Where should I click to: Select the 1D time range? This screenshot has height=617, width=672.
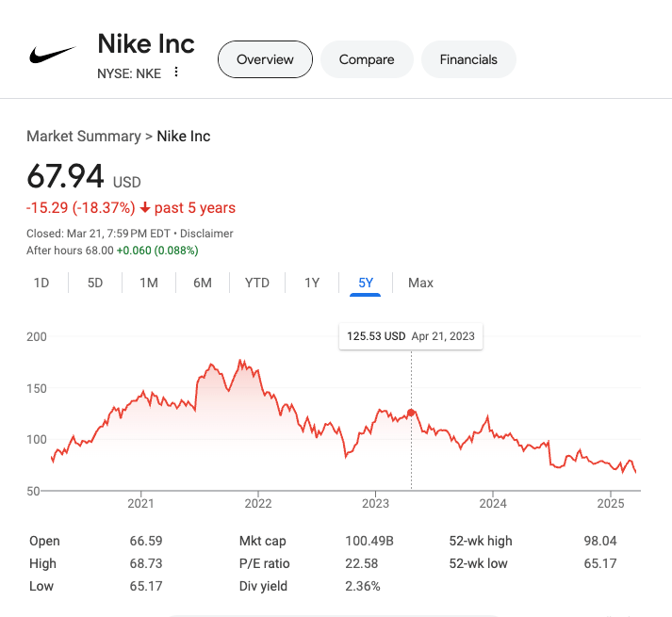41,283
